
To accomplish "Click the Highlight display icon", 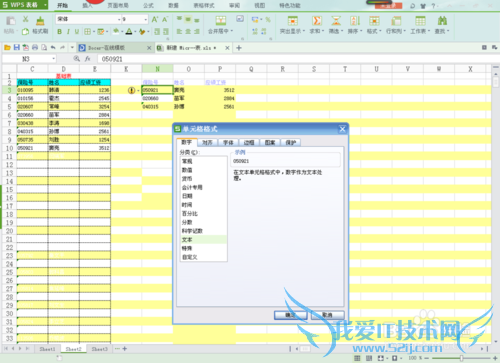I will point(293,21).
